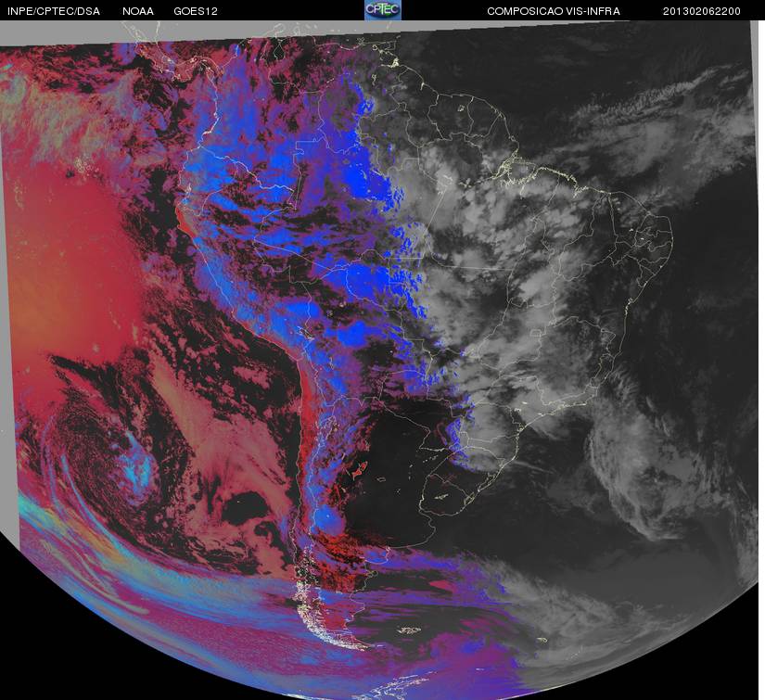Viewport: 765px width, 700px height.
Task: Select the INPE/CPTEC/DSA header text
Action: coord(54,11)
